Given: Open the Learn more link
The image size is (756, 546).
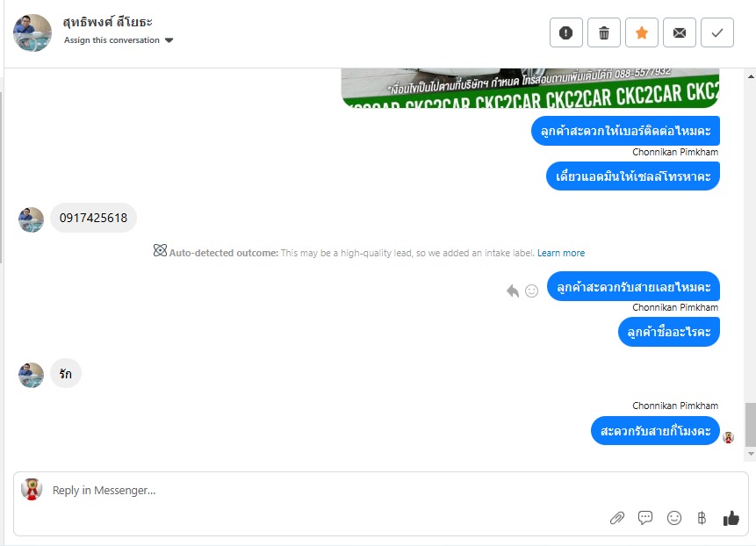Looking at the screenshot, I should coord(561,253).
